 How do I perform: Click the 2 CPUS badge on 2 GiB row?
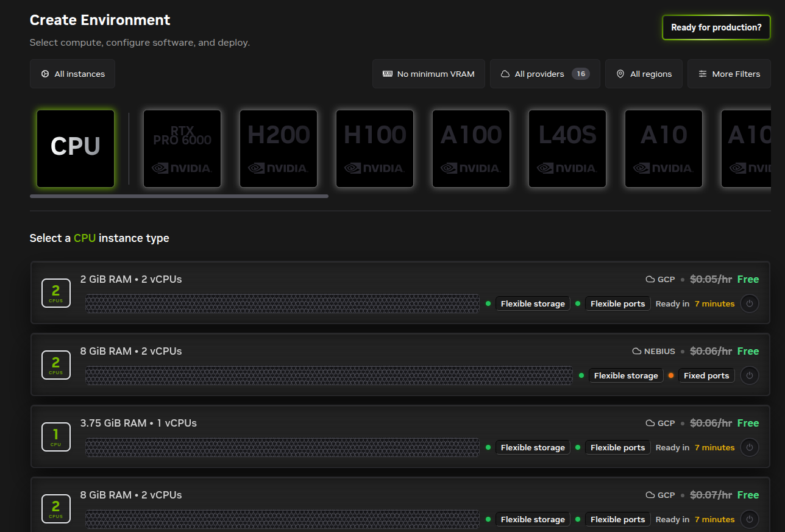coord(56,293)
